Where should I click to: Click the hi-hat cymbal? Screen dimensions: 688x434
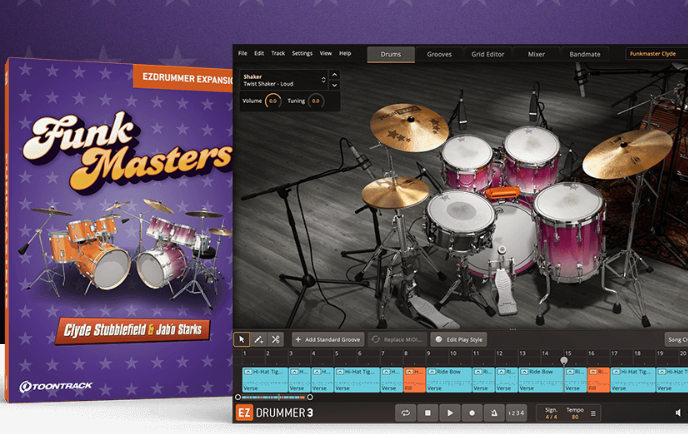pos(395,192)
